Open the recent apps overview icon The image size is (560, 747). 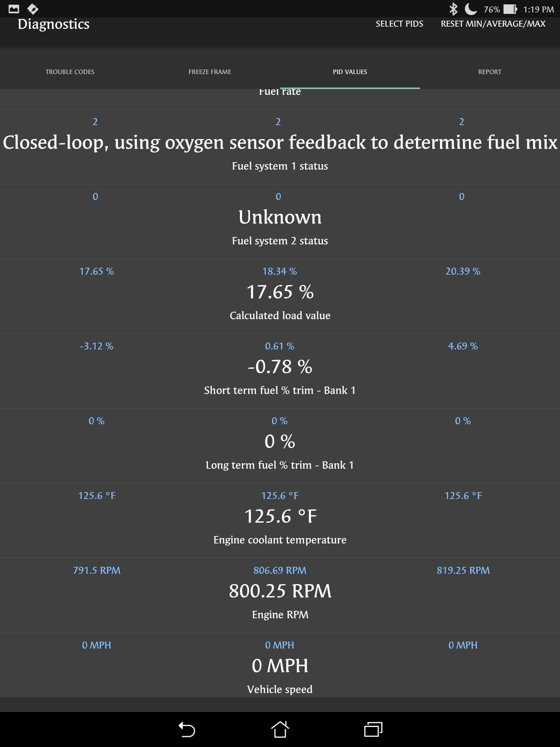click(x=373, y=729)
